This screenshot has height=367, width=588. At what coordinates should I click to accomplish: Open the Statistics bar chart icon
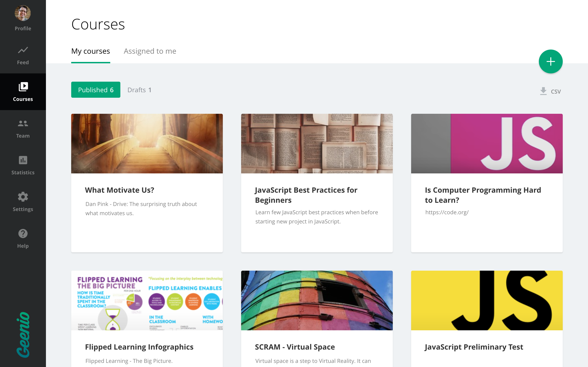(23, 160)
